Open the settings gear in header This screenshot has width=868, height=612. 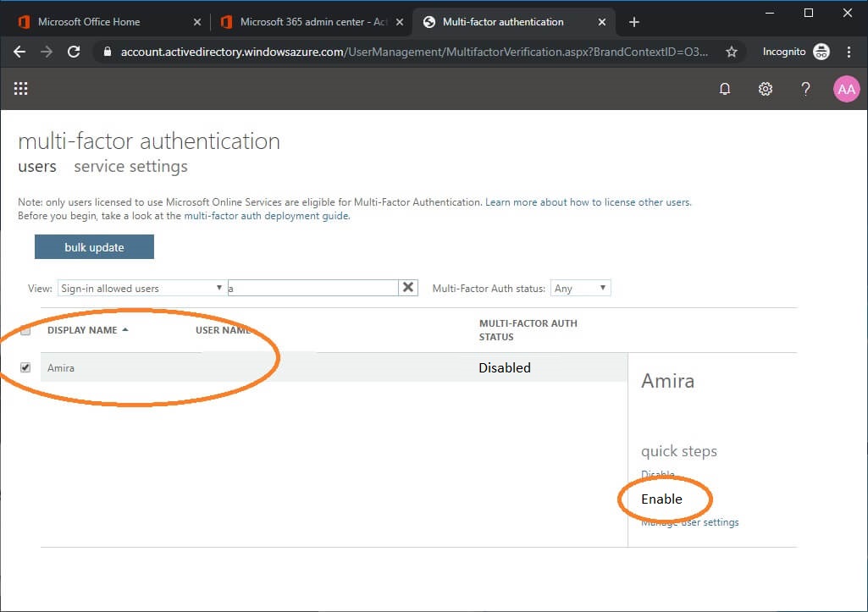(765, 89)
